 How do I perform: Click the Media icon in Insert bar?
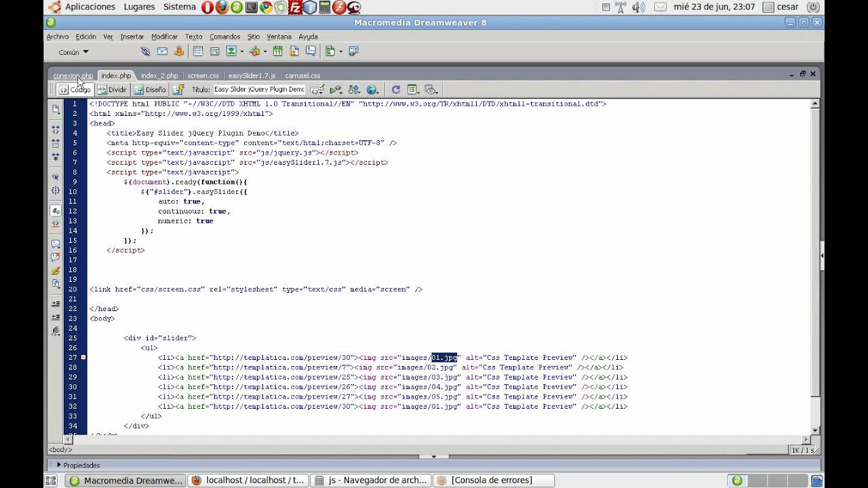(254, 52)
